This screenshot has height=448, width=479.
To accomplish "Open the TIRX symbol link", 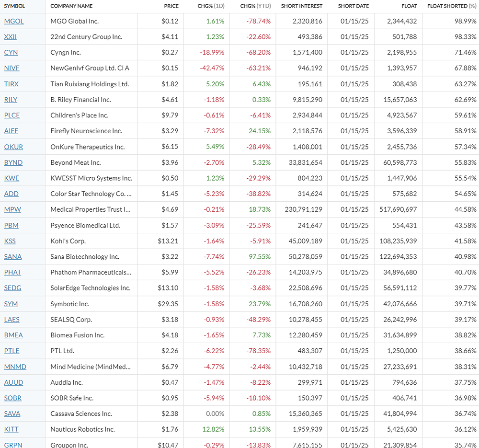I will point(11,84).
